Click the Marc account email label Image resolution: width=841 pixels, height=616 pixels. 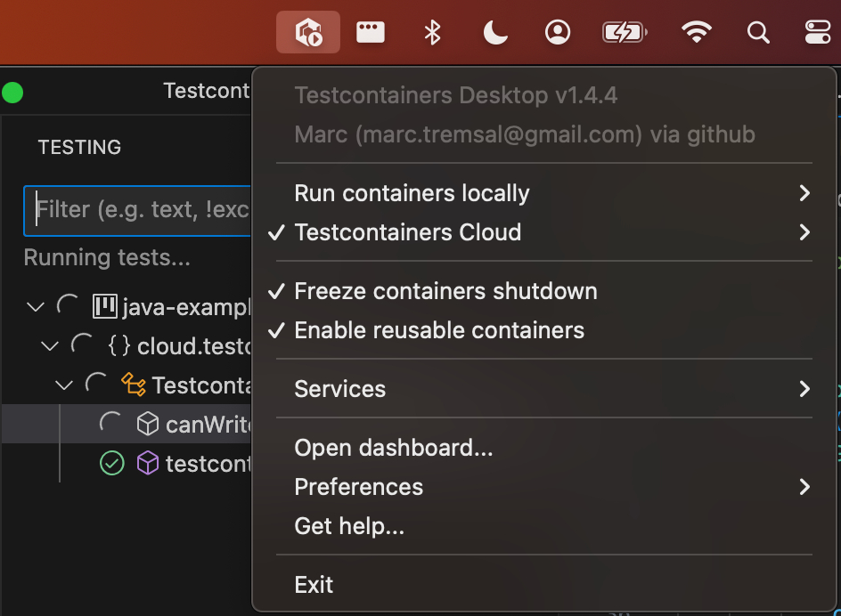point(525,134)
